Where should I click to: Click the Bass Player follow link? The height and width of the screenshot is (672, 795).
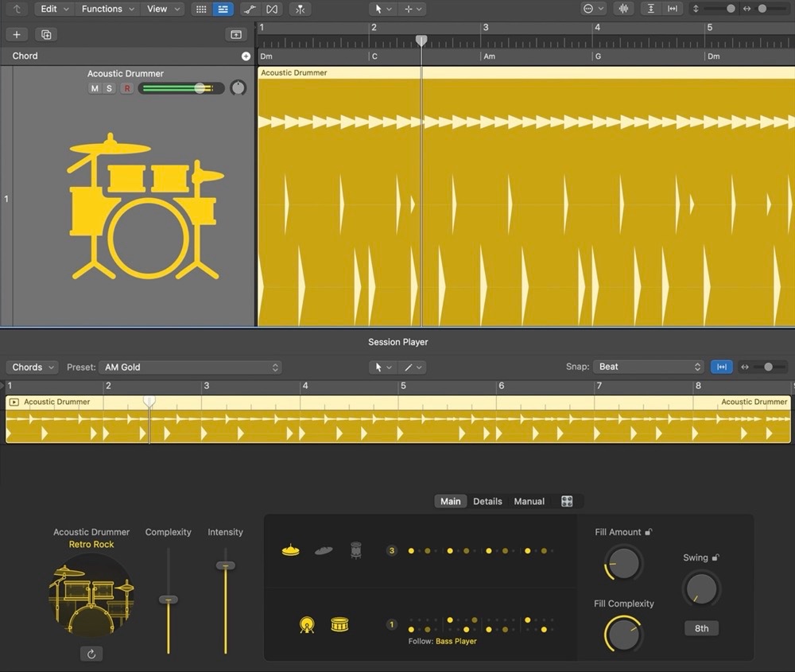coord(456,641)
